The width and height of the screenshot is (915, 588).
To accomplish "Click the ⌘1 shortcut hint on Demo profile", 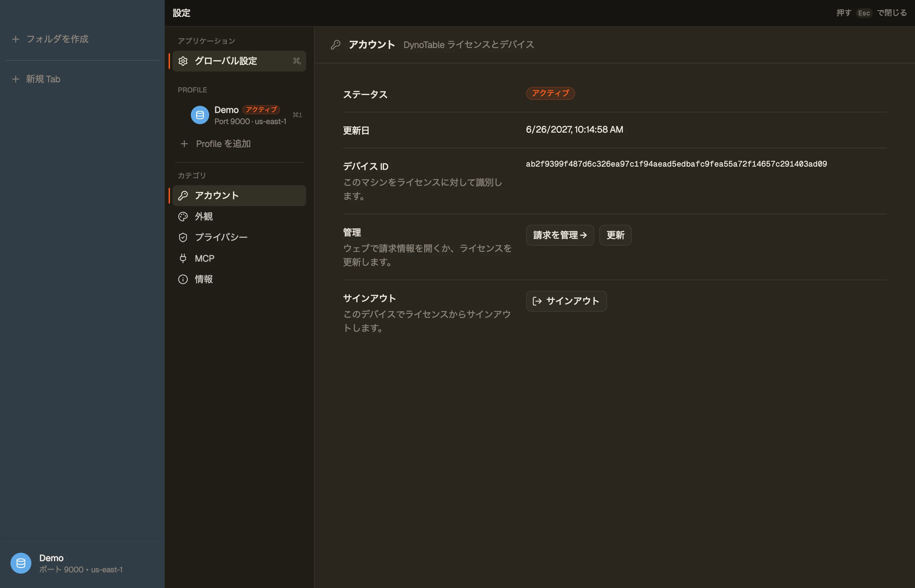I will tap(297, 115).
